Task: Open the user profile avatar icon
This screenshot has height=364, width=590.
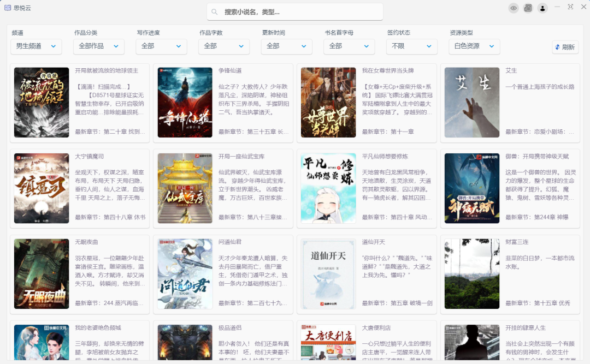Action: [x=542, y=8]
